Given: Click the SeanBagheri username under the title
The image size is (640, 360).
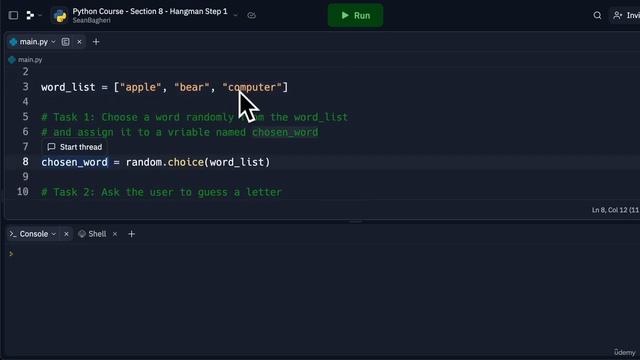Looking at the screenshot, I should tap(91, 20).
